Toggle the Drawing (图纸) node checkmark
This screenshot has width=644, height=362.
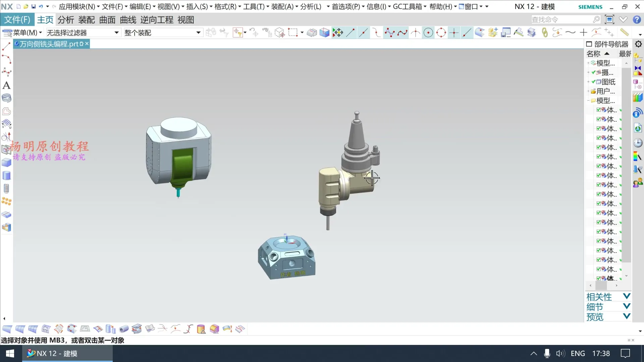coord(594,82)
